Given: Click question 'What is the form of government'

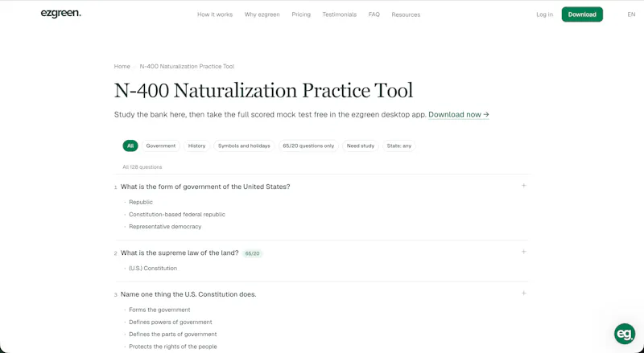Looking at the screenshot, I should point(205,187).
